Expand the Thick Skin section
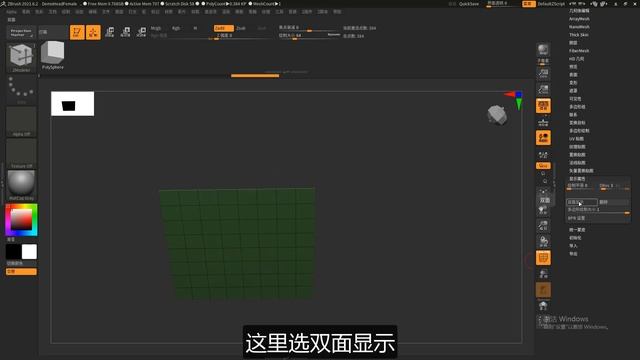This screenshot has height=360, width=640. 579,35
